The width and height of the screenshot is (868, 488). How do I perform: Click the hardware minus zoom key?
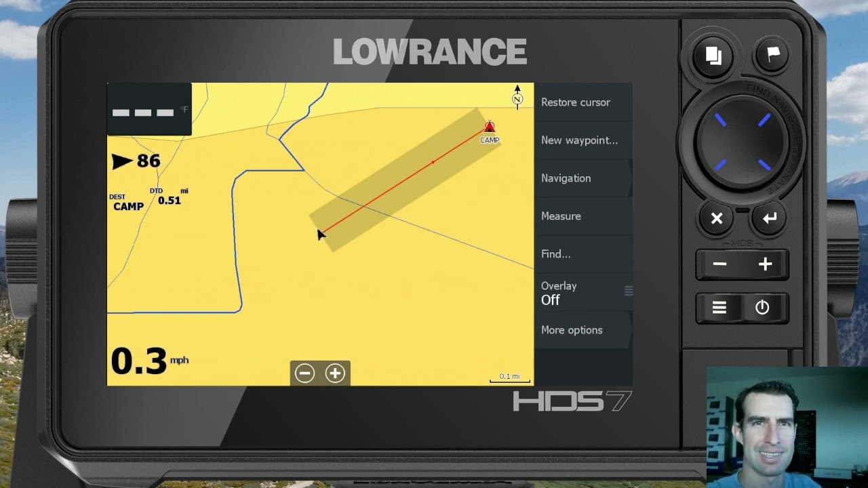(719, 264)
